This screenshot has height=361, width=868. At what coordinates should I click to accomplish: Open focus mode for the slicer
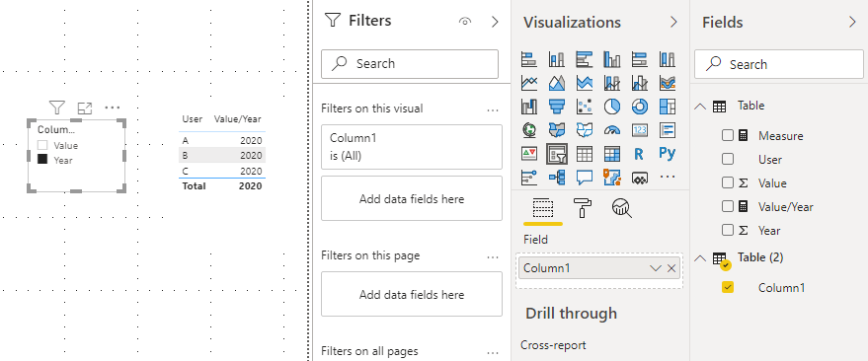(x=85, y=108)
